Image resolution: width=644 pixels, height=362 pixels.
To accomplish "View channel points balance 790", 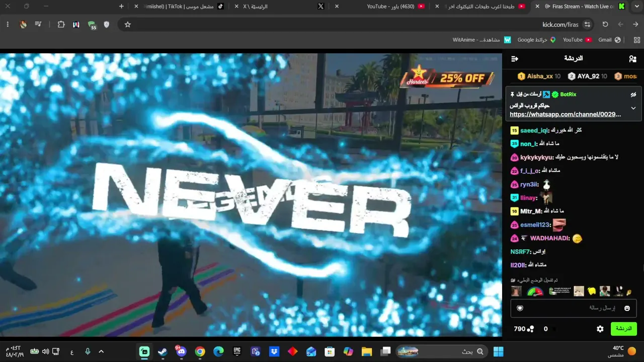I will pos(524,329).
